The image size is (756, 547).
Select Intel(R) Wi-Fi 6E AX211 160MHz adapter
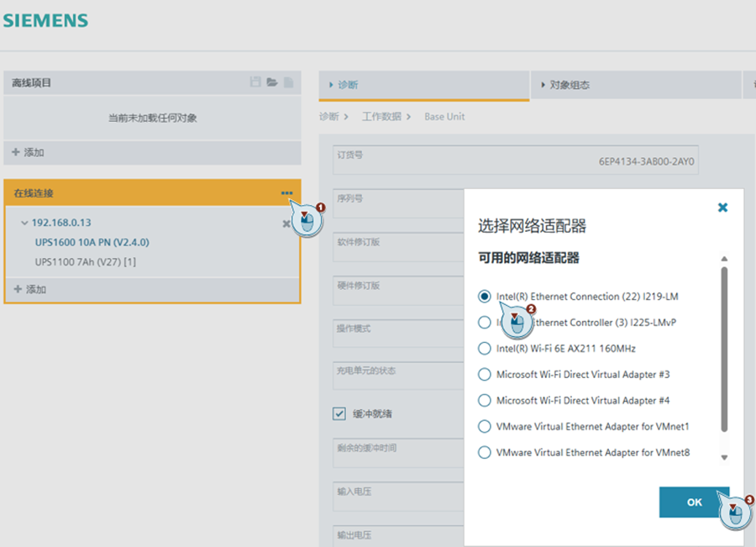pos(485,349)
